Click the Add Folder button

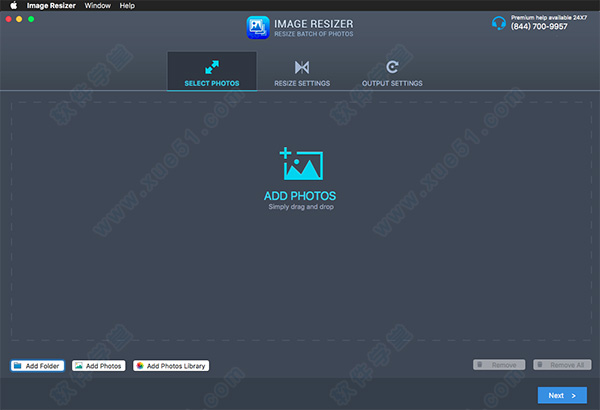[x=38, y=366]
